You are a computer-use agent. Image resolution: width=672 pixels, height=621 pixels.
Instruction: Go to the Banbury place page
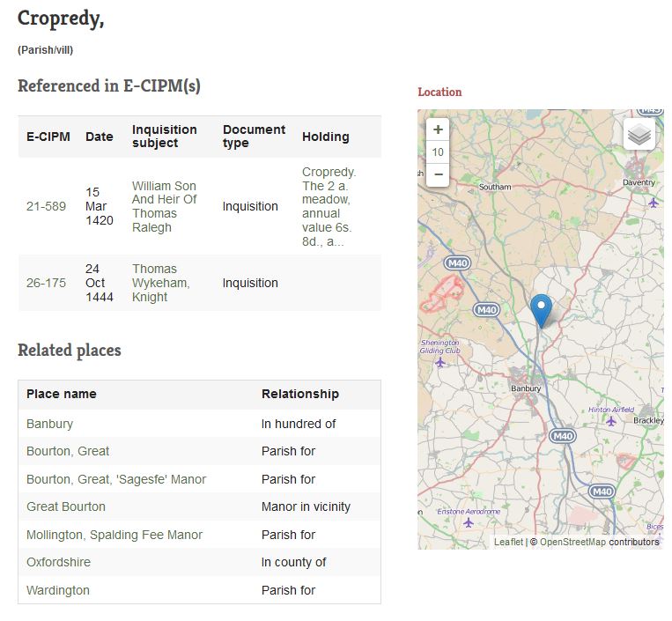pyautogui.click(x=49, y=424)
